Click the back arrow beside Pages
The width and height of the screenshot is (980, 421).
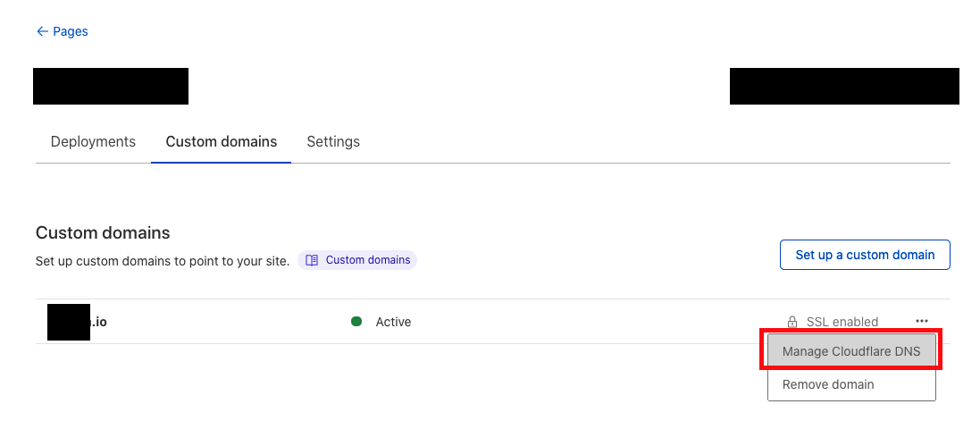[41, 31]
